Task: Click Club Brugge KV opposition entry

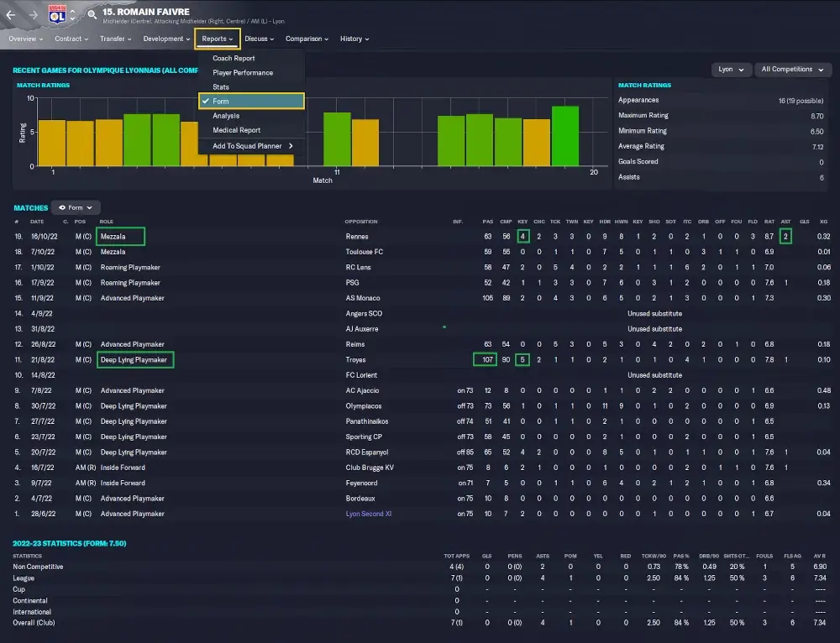Action: (370, 468)
